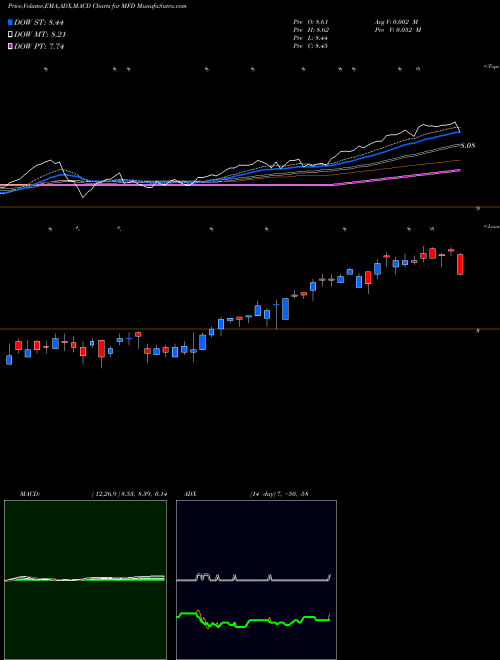Select the 'DOW MT: 8.21' legend label
Viewport: 500px width, 660px height.
(x=40, y=35)
